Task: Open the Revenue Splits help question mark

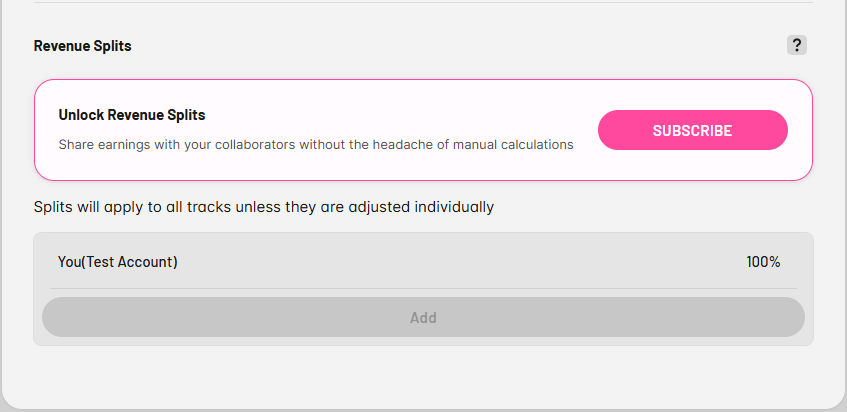Action: pos(797,45)
